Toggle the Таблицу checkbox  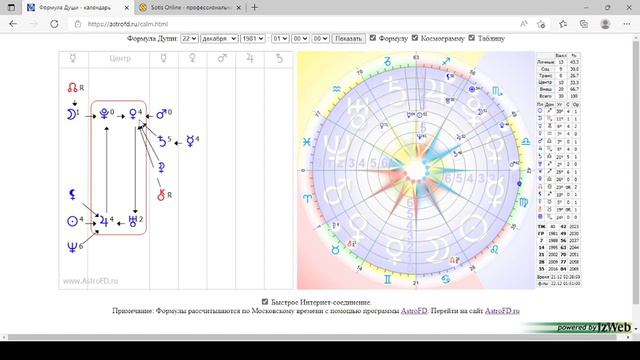tap(472, 38)
